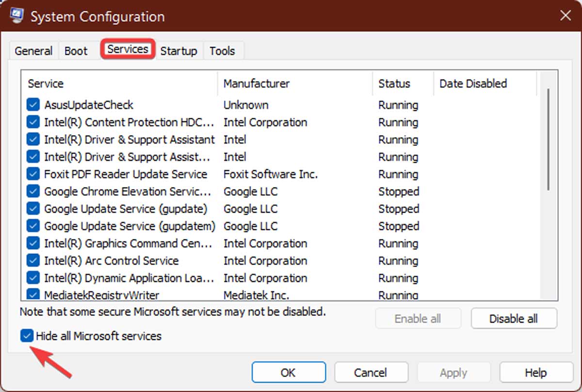
Task: Select the Startup tab
Action: click(x=178, y=50)
